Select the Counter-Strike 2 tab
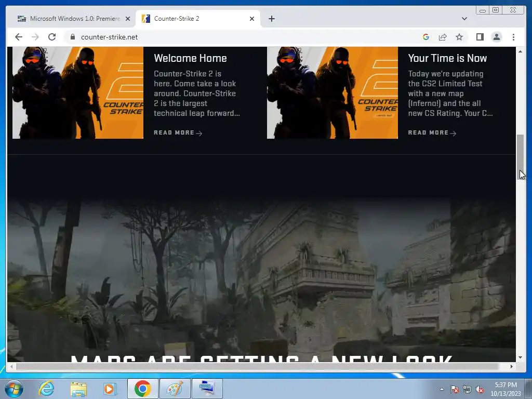The width and height of the screenshot is (532, 399). tap(198, 19)
